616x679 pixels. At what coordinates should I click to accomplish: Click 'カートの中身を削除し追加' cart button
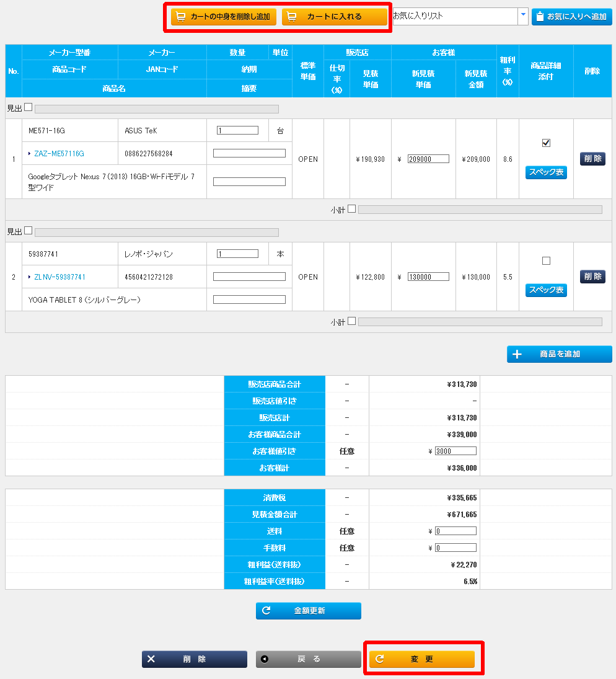[x=224, y=17]
